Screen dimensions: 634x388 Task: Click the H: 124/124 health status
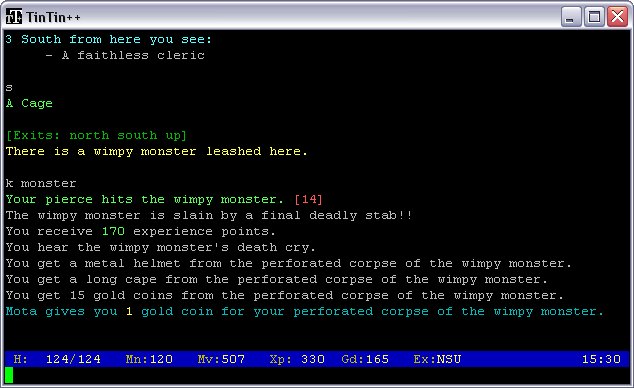click(x=57, y=359)
